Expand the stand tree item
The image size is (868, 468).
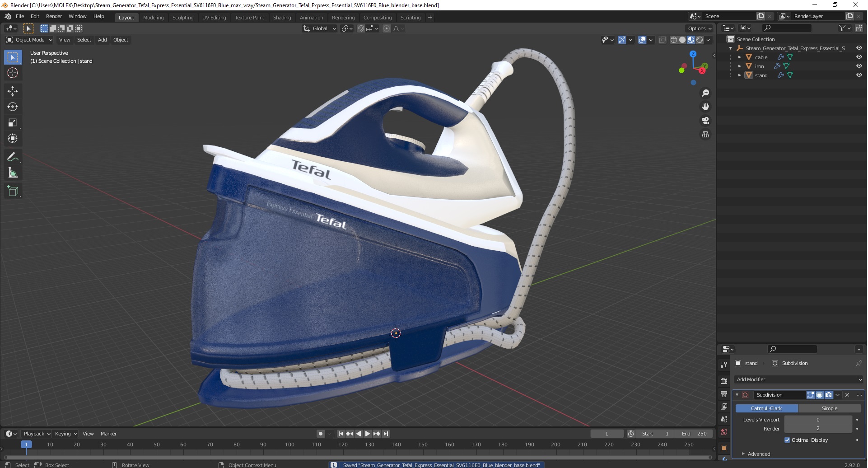click(739, 75)
